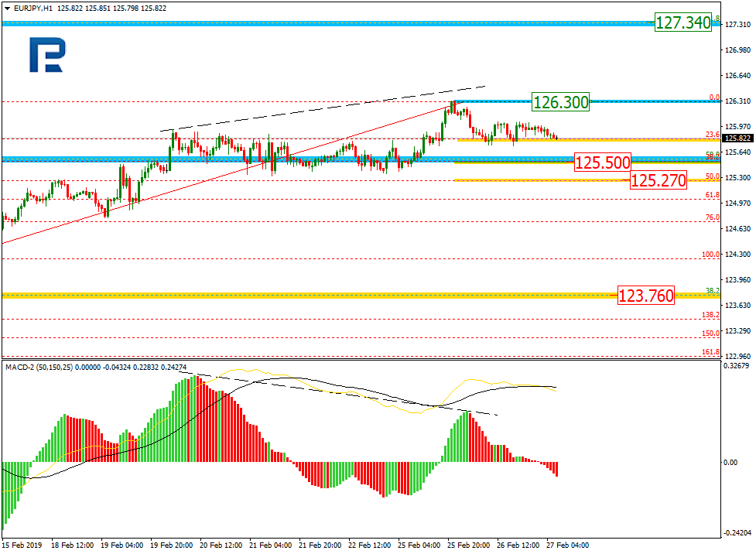The width and height of the screenshot is (756, 554).
Task: Click the 19 Feb 04:00 time label
Action: [122, 545]
